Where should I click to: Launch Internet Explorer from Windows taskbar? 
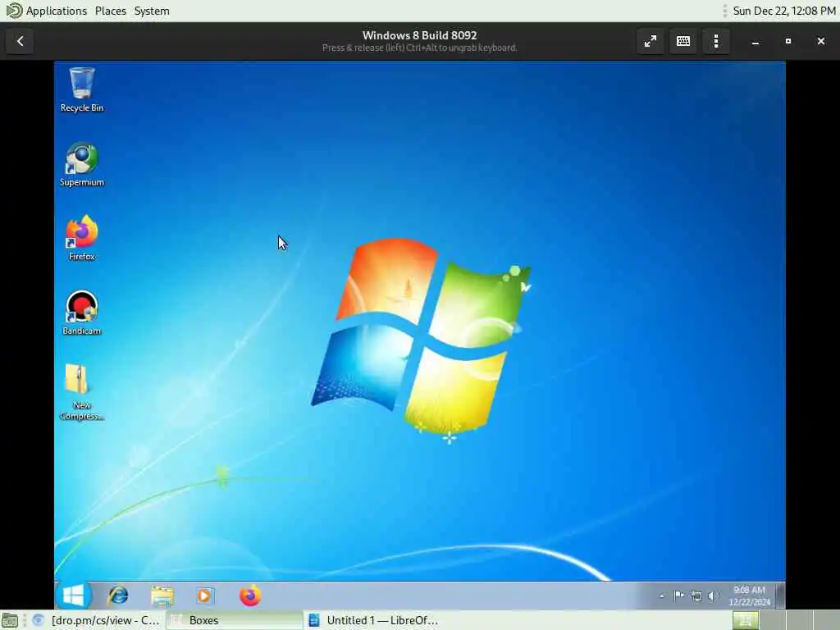pyautogui.click(x=118, y=596)
